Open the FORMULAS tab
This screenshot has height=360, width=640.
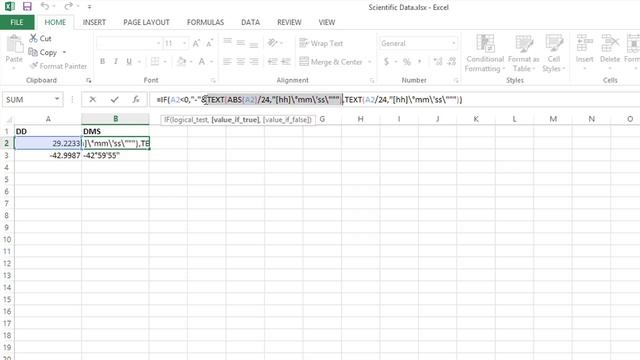[x=205, y=22]
